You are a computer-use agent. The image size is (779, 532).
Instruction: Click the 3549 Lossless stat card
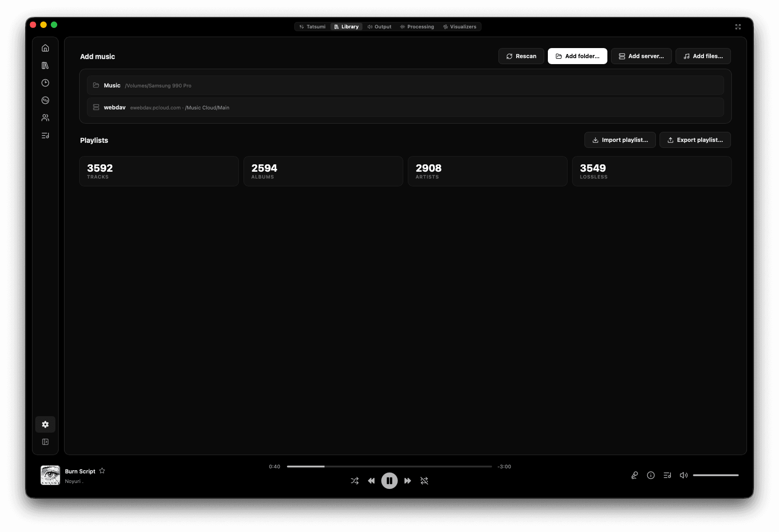pos(652,171)
